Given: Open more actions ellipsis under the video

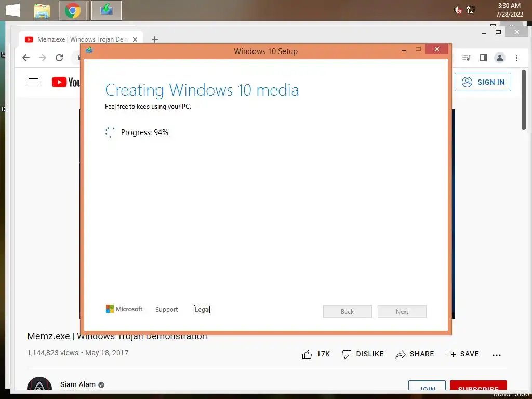Looking at the screenshot, I should tap(496, 355).
